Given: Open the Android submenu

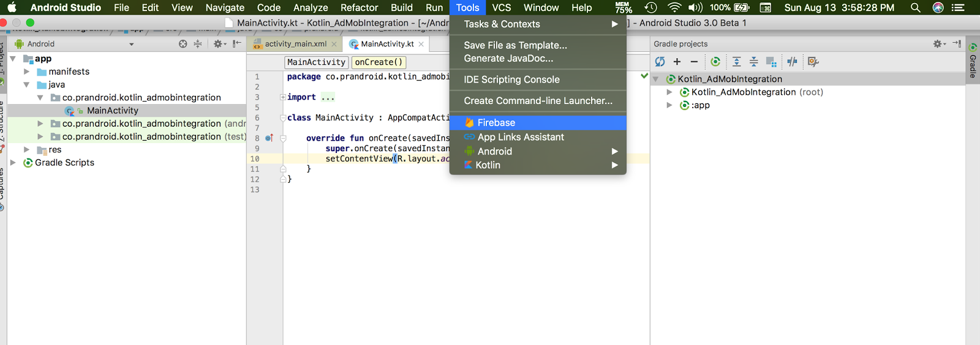Looking at the screenshot, I should point(538,152).
